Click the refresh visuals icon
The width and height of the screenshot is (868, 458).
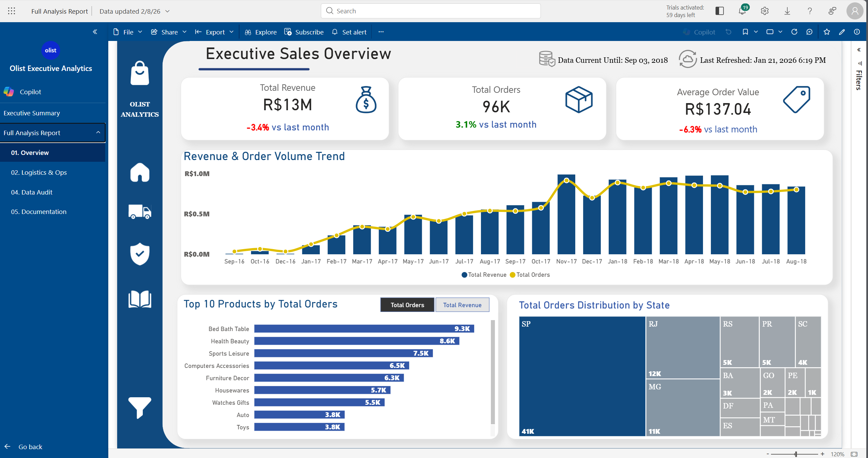794,32
